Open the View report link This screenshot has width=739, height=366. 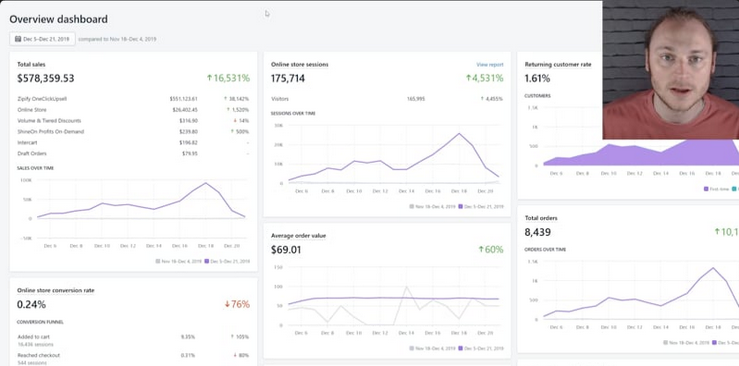coord(490,65)
